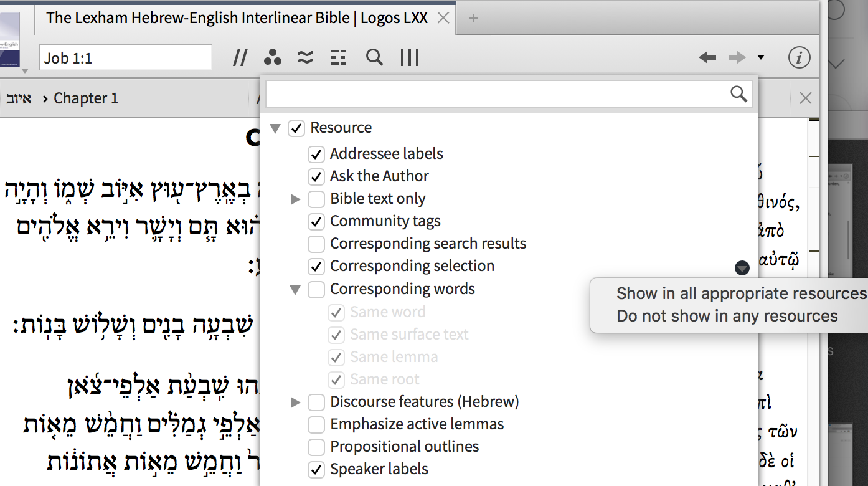This screenshot has width=868, height=486.
Task: Open the resource information icon
Action: click(799, 58)
